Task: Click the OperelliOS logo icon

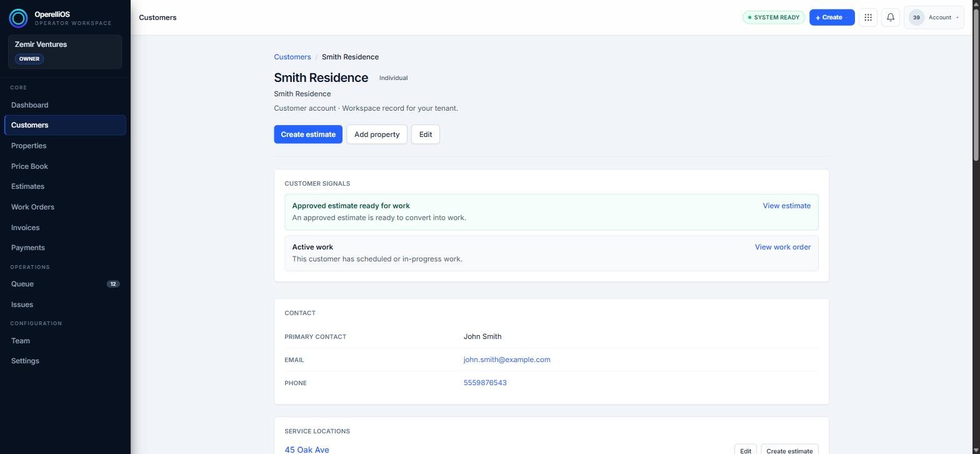Action: point(18,18)
